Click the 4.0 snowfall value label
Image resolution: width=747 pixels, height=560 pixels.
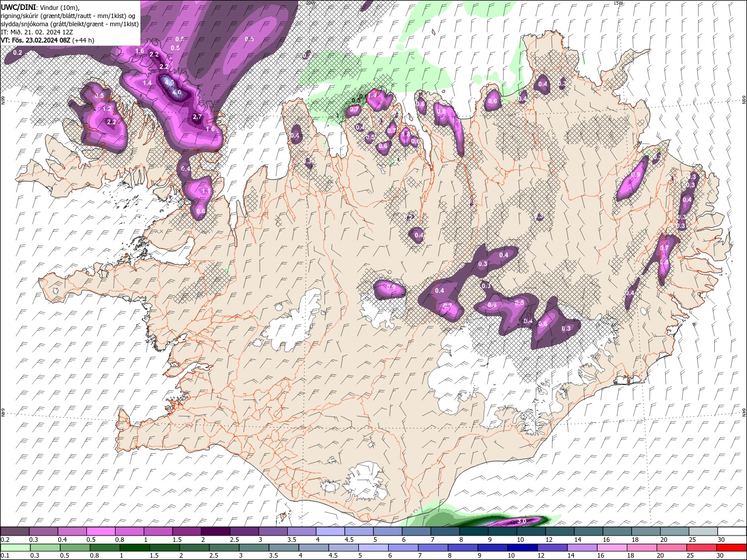[177, 93]
